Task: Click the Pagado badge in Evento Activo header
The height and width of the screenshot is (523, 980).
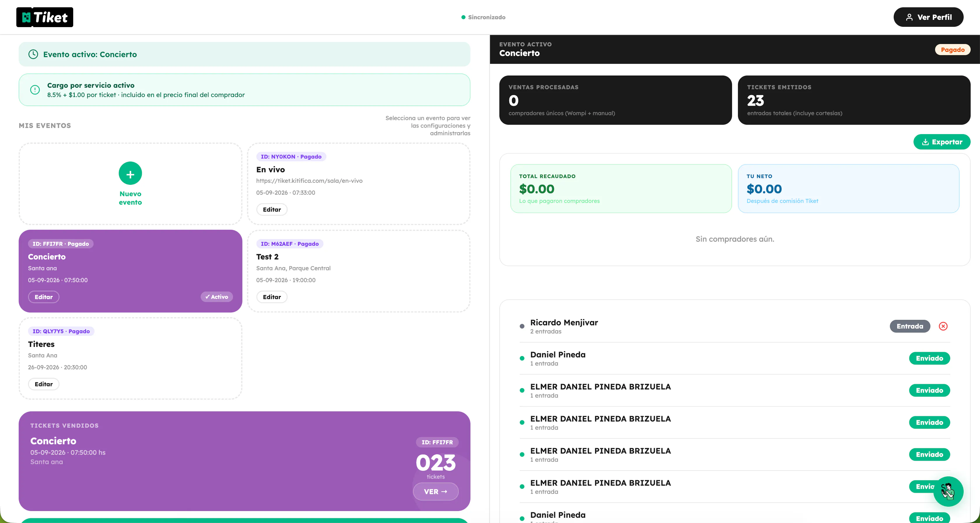Action: click(953, 50)
